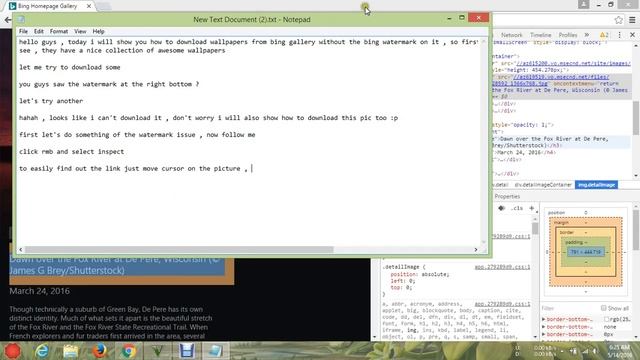Click the DevTools warnings count icon

point(604,35)
